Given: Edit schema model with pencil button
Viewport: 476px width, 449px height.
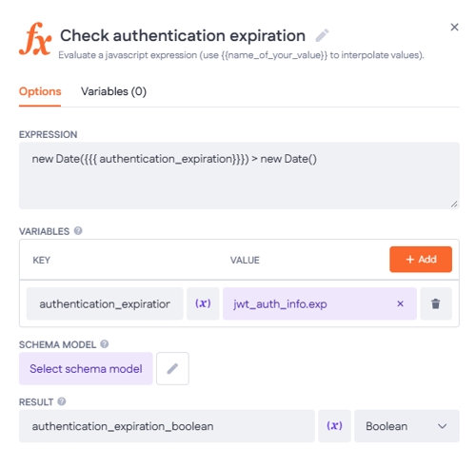Looking at the screenshot, I should coord(172,368).
